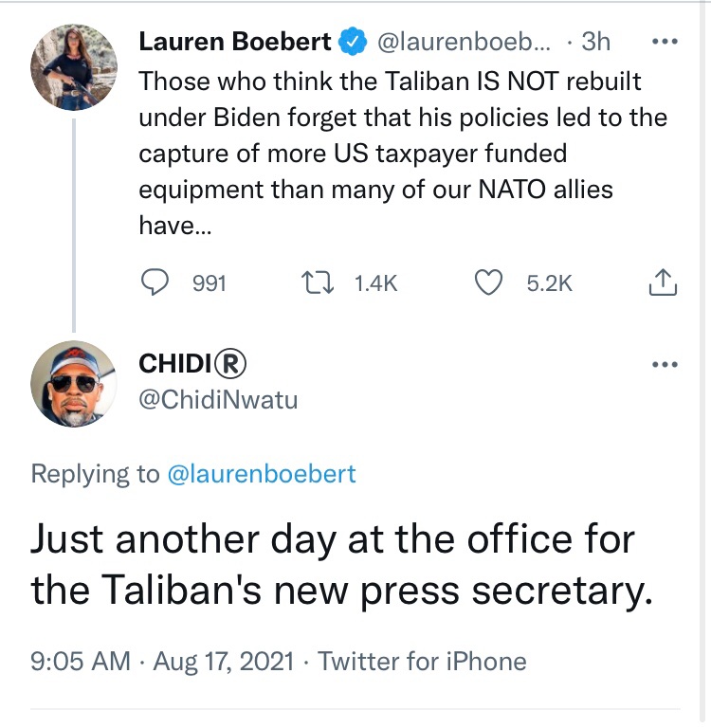
Task: Click the 1.4K retweet count
Action: (375, 282)
